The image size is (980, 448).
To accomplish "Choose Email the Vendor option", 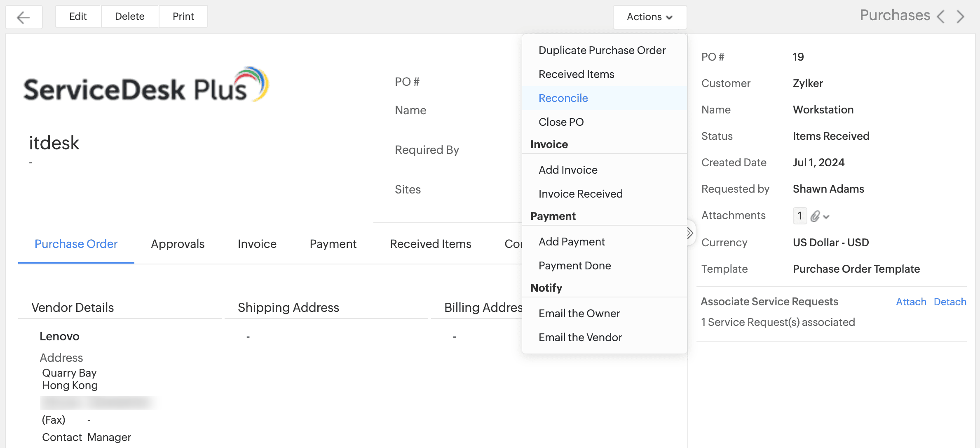I will coord(580,337).
